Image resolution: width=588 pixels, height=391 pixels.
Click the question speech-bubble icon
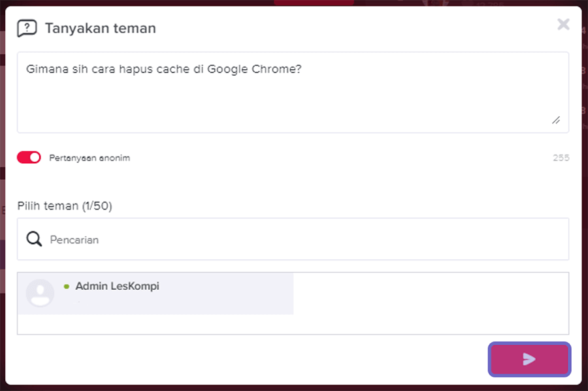point(27,29)
